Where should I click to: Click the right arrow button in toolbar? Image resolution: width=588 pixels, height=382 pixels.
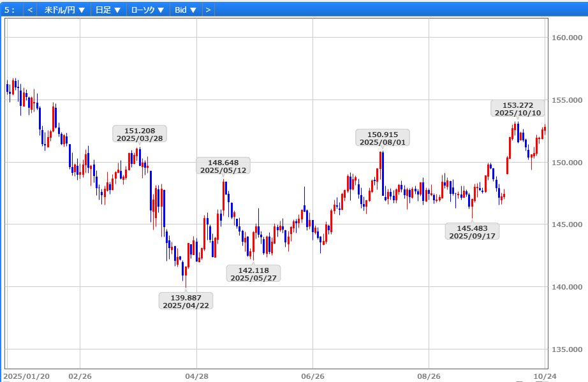[x=208, y=10]
